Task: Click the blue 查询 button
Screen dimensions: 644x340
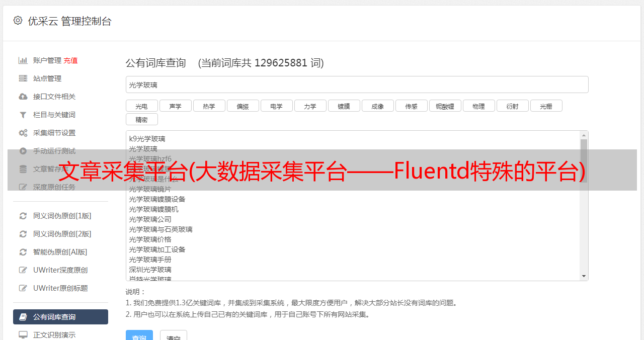Action: 139,335
